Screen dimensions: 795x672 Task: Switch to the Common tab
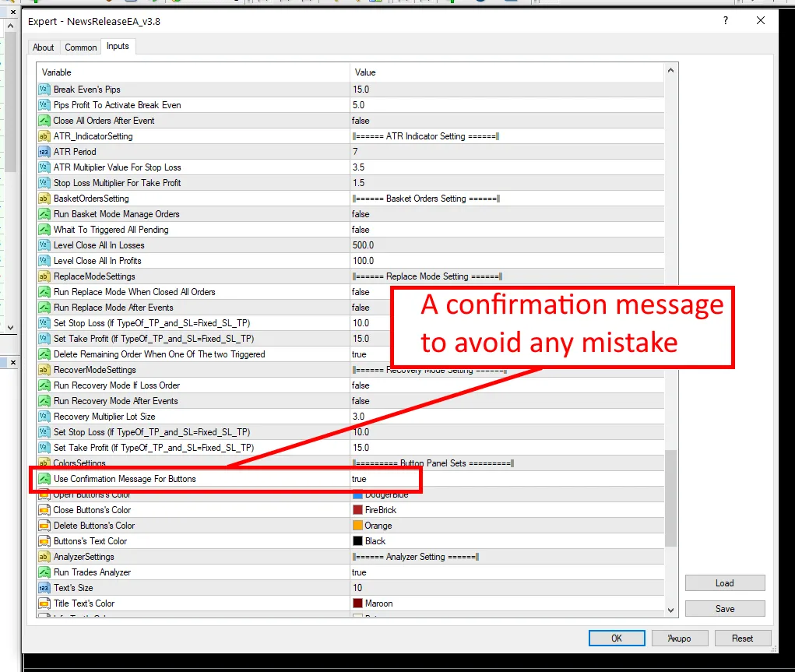81,47
